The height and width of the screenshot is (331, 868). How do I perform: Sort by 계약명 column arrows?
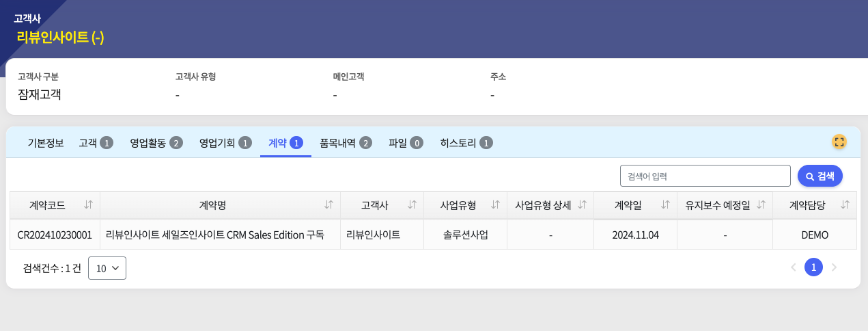328,205
